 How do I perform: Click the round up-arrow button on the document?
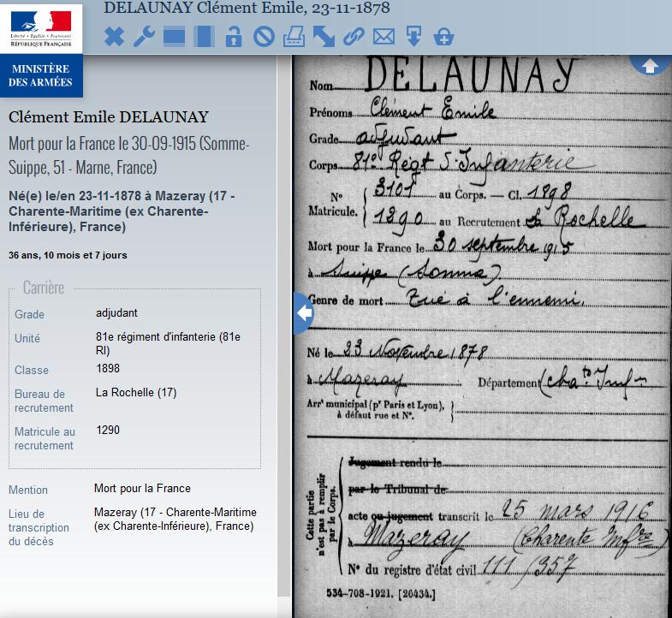click(x=650, y=66)
